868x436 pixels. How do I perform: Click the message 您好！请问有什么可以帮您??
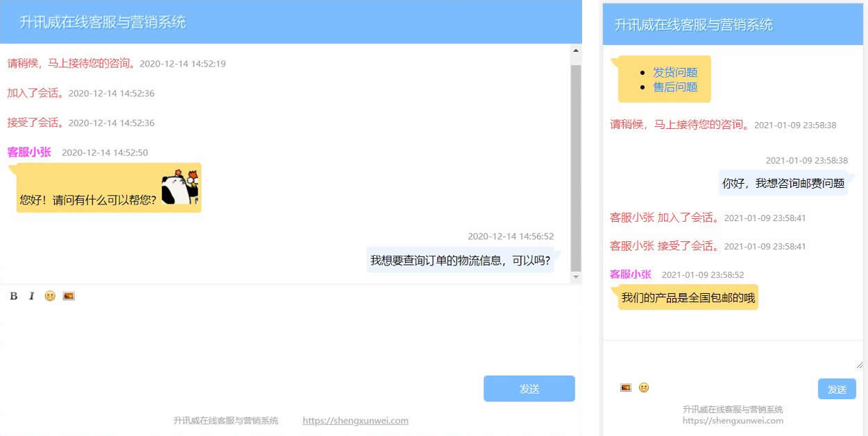pyautogui.click(x=108, y=188)
